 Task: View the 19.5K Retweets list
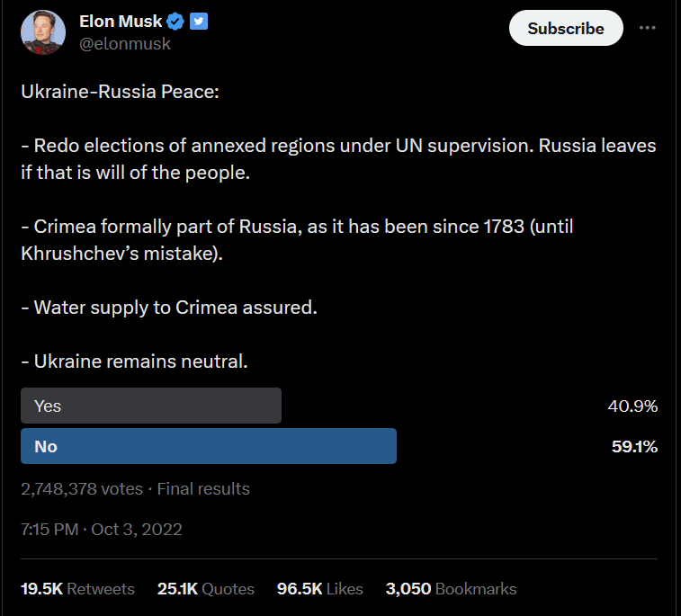[x=77, y=589]
